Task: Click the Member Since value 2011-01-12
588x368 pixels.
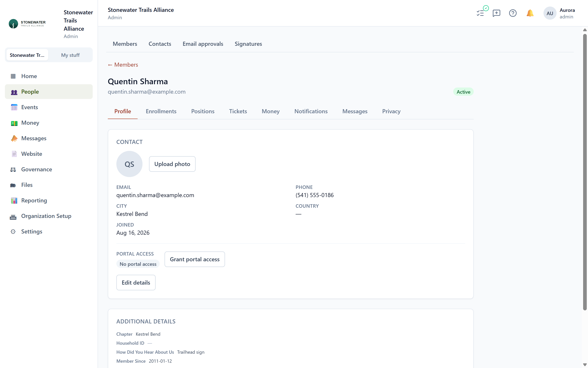Action: (x=160, y=361)
